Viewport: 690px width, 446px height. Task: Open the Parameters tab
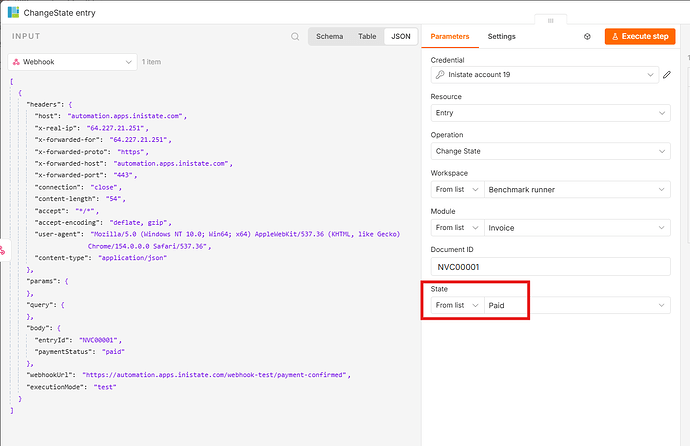click(450, 37)
